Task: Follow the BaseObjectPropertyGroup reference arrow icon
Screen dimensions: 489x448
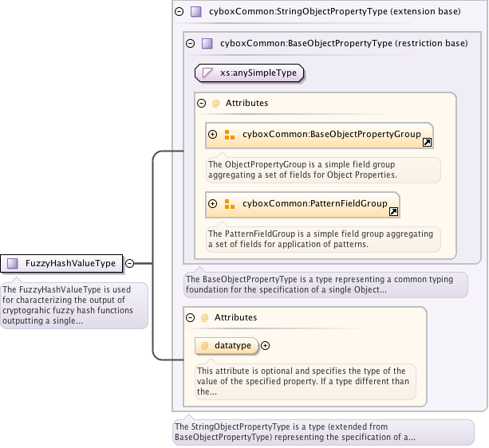Action: click(427, 143)
